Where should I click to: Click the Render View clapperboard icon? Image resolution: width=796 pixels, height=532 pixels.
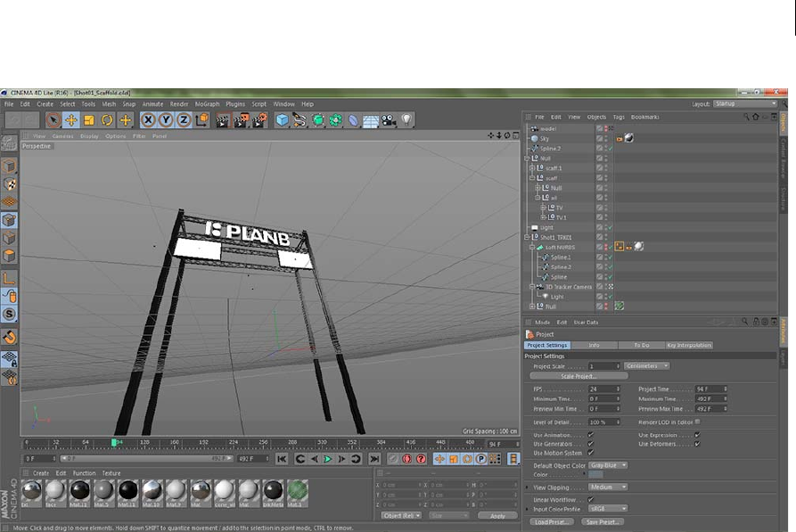(222, 119)
